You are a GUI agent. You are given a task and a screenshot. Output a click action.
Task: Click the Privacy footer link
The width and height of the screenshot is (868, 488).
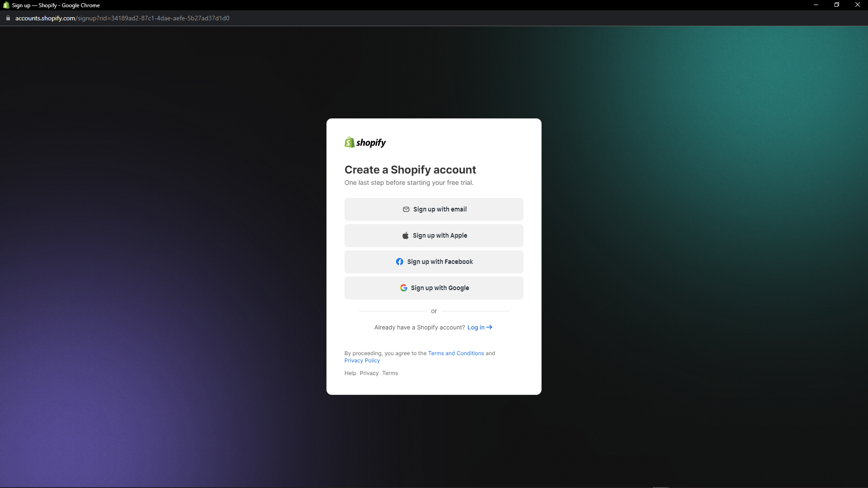point(369,373)
